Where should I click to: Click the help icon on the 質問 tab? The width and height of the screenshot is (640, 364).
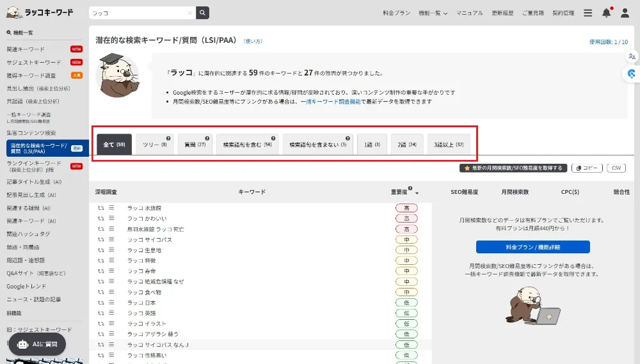[207, 138]
